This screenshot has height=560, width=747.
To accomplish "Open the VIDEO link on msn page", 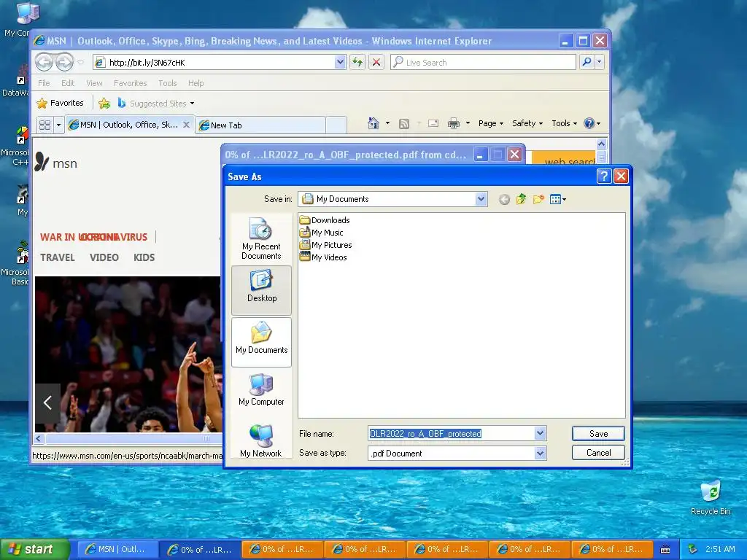I will tap(104, 257).
